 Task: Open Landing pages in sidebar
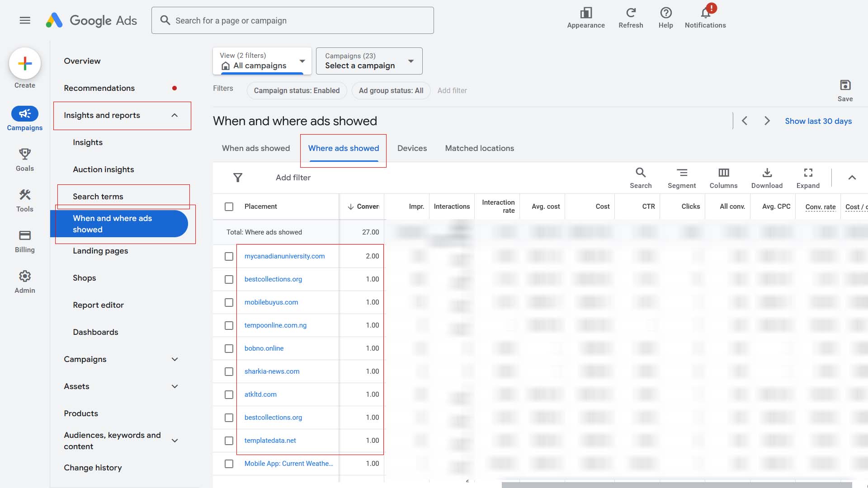(100, 251)
